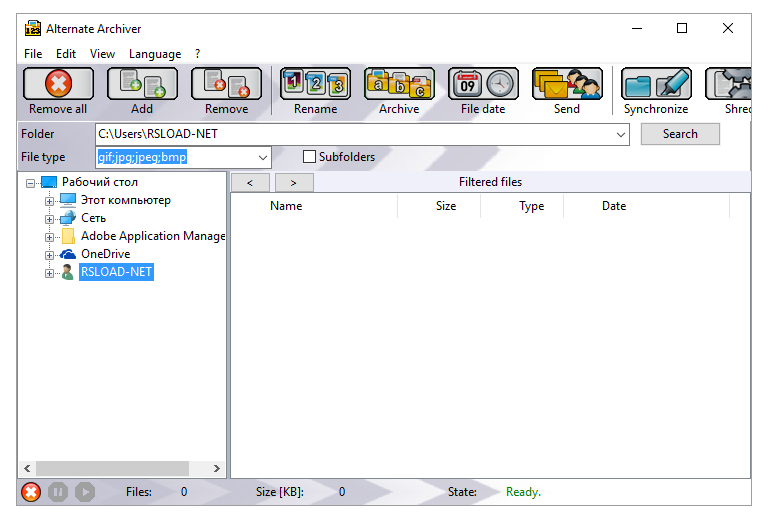
Task: Enable the Subfolders checkbox
Action: [309, 157]
